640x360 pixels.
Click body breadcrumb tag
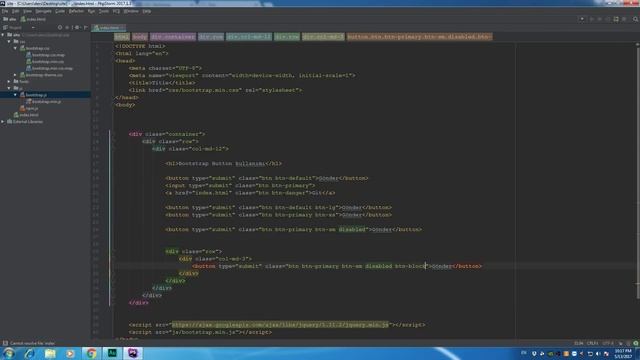pos(140,37)
